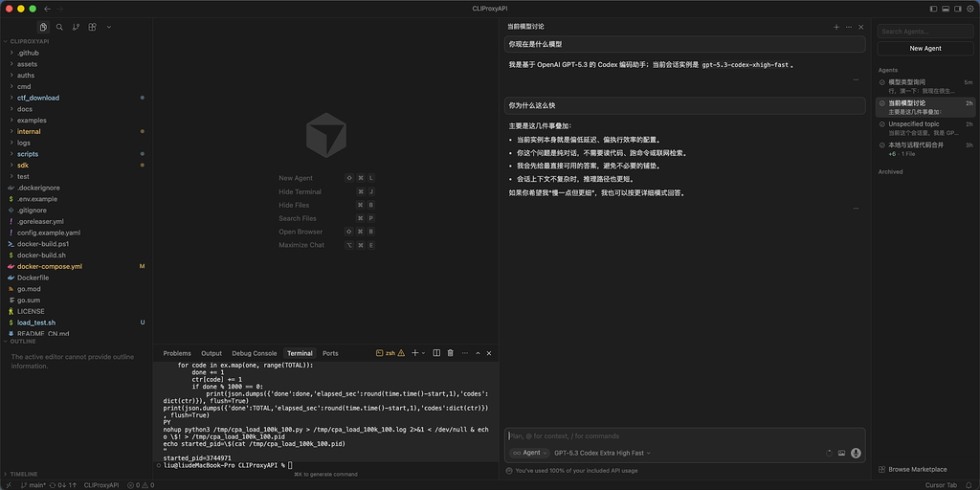
Task: Open Browse Marketplace link
Action: 912,469
